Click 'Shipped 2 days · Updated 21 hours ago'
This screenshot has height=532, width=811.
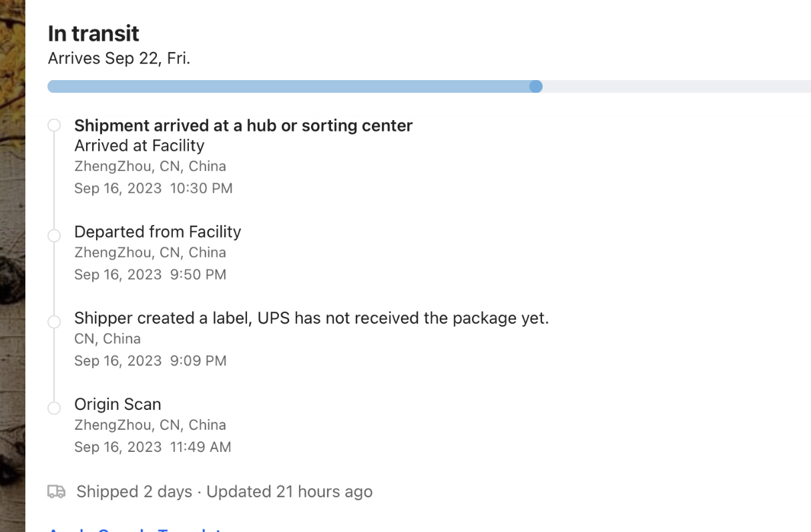[x=224, y=492]
